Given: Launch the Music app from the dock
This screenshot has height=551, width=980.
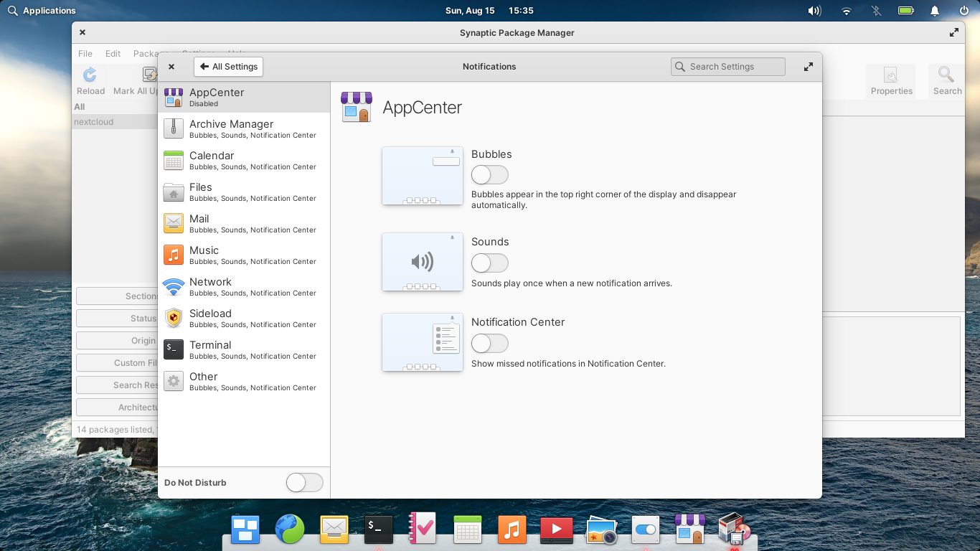Looking at the screenshot, I should coord(512,529).
